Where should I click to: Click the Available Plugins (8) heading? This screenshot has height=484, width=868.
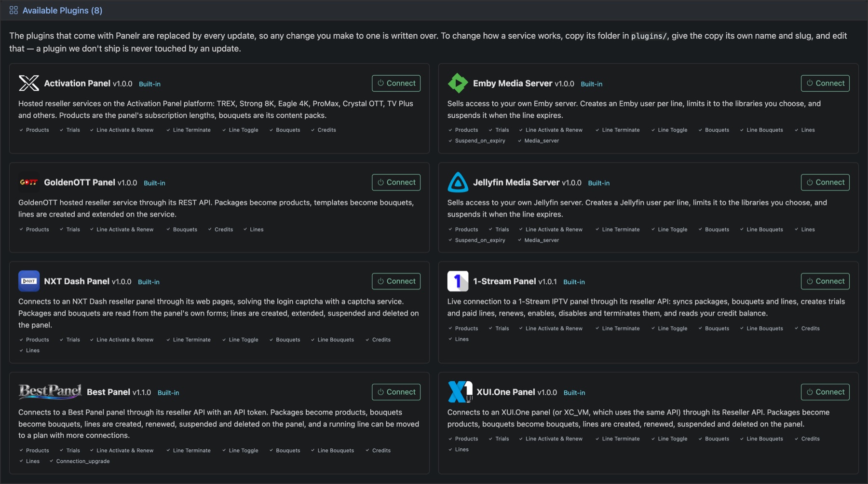click(x=62, y=10)
